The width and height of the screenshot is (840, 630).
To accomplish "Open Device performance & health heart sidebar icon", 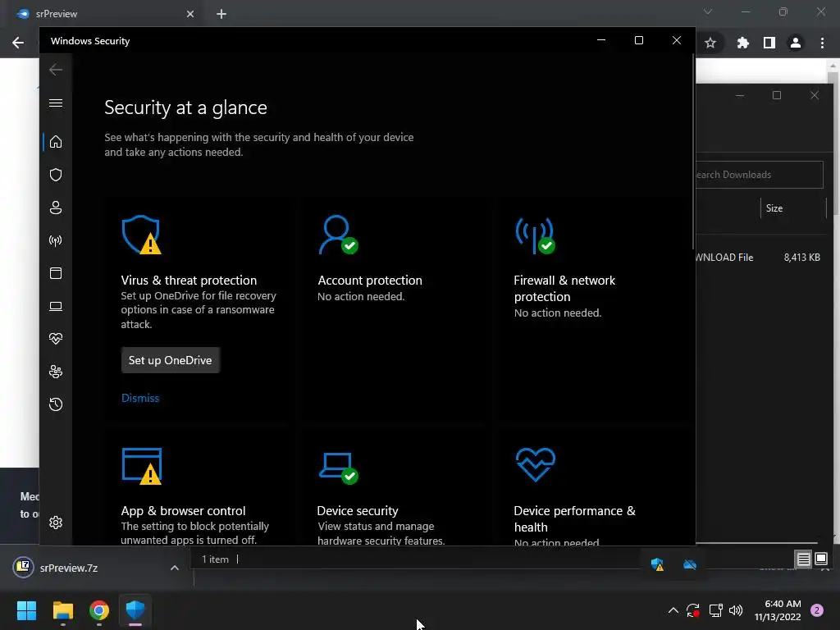I will (56, 339).
